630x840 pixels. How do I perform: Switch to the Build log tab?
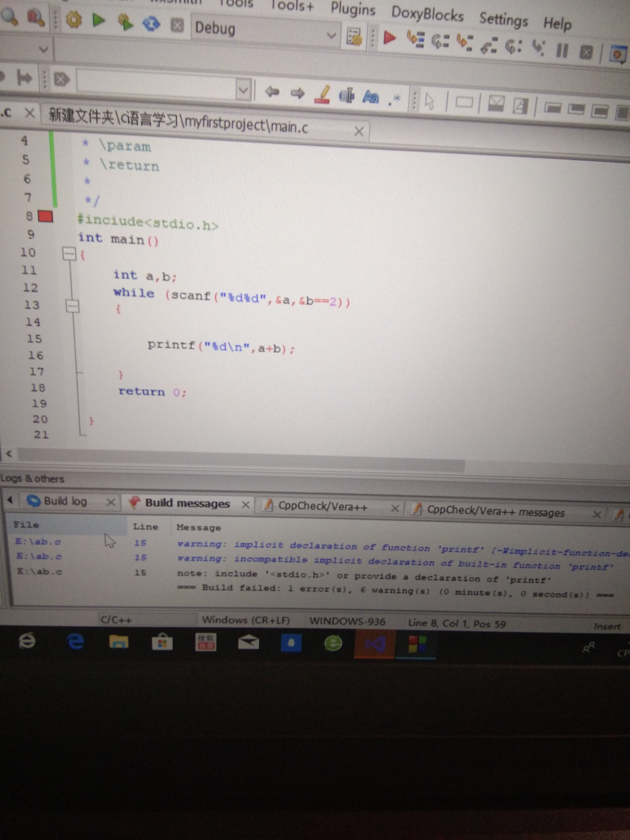pos(65,501)
